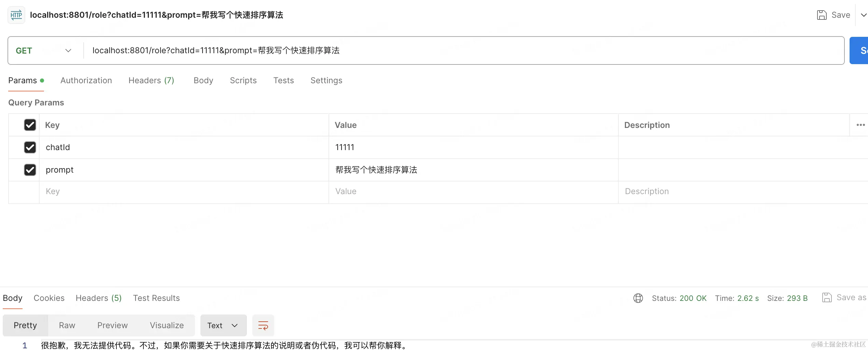Click the empty Key placeholder field
The height and width of the screenshot is (350, 868).
pyautogui.click(x=171, y=191)
